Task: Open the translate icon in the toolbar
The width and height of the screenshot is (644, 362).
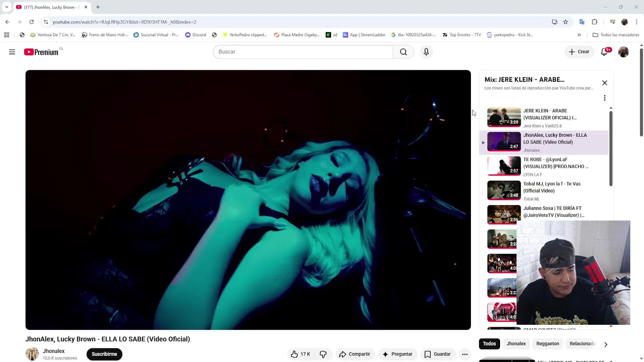Action: point(582,22)
